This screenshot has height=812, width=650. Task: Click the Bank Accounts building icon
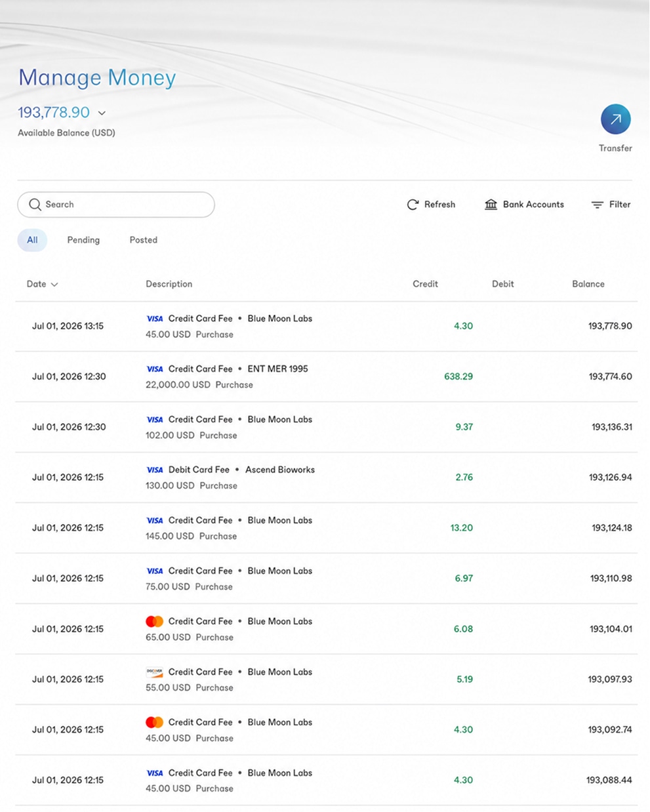click(491, 205)
